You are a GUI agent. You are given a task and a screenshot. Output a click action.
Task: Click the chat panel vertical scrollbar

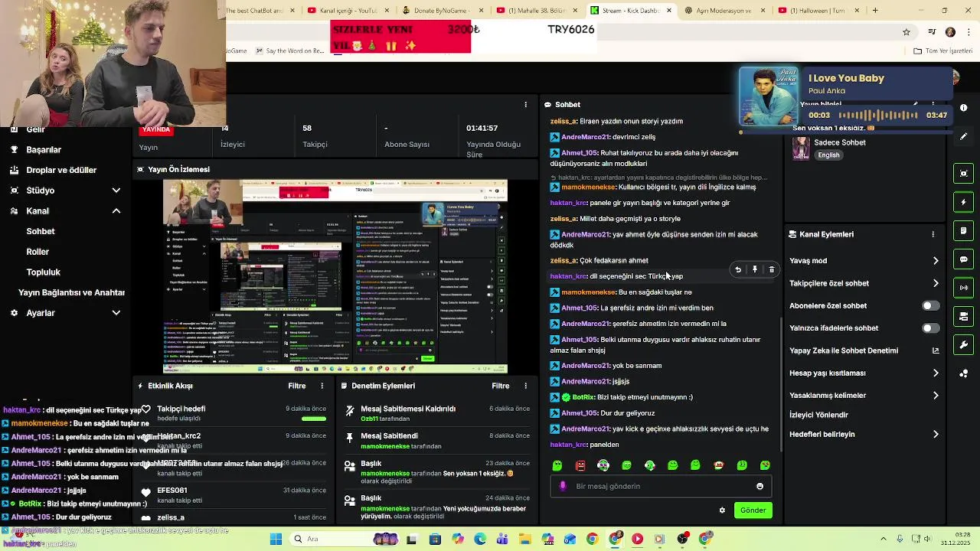pyautogui.click(x=781, y=384)
